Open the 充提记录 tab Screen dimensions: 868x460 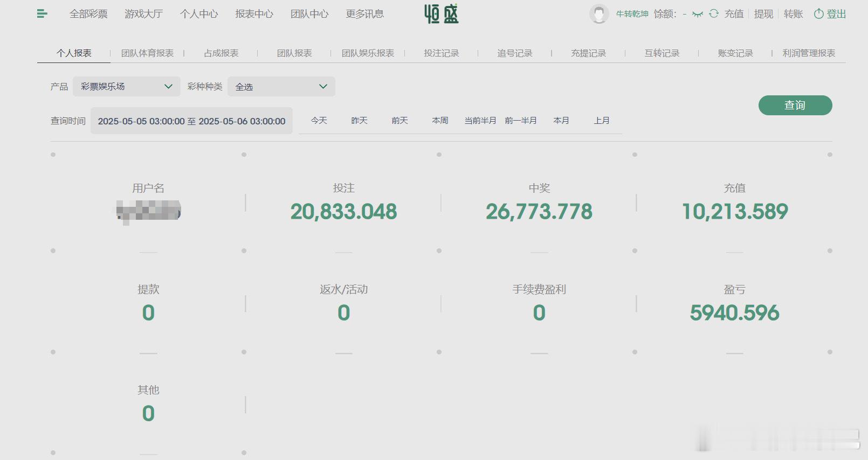(588, 53)
